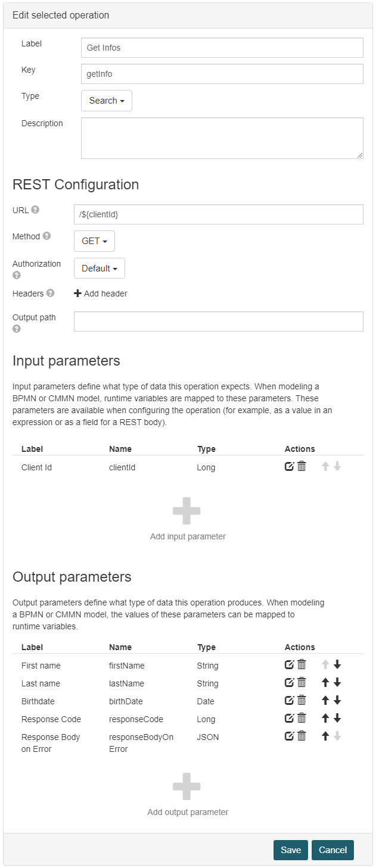Edit the First name output parameter
Screen dimensions: 376x868
tap(289, 665)
